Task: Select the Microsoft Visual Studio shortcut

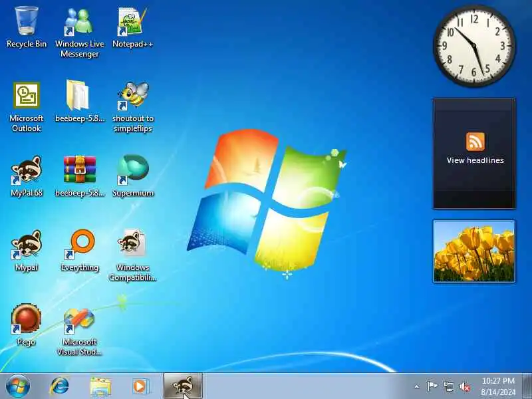Action: click(79, 331)
